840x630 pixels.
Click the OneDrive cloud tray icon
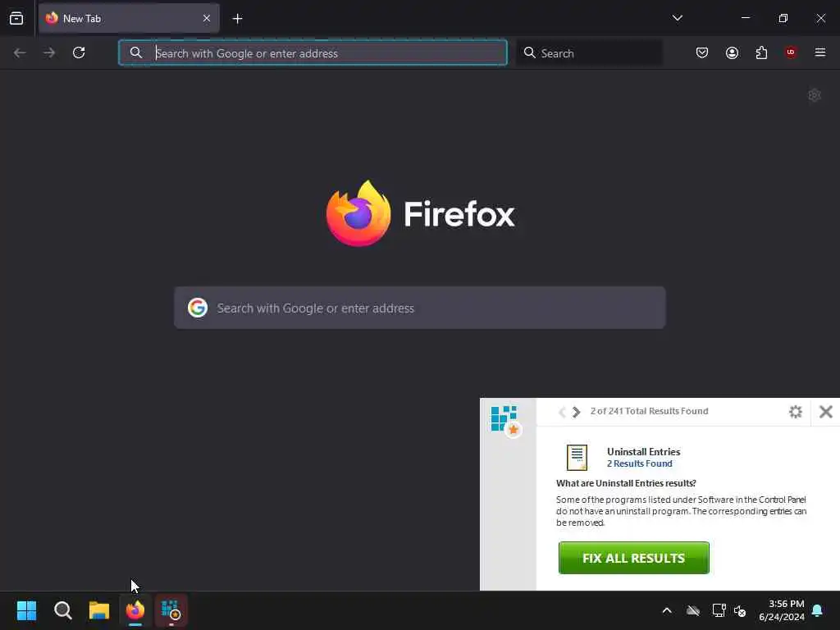coord(693,610)
